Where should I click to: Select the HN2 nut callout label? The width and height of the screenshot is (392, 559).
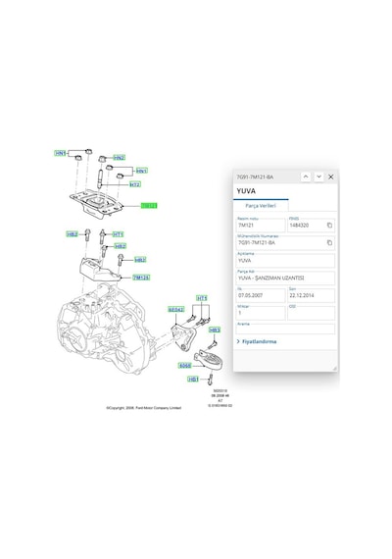pyautogui.click(x=119, y=158)
